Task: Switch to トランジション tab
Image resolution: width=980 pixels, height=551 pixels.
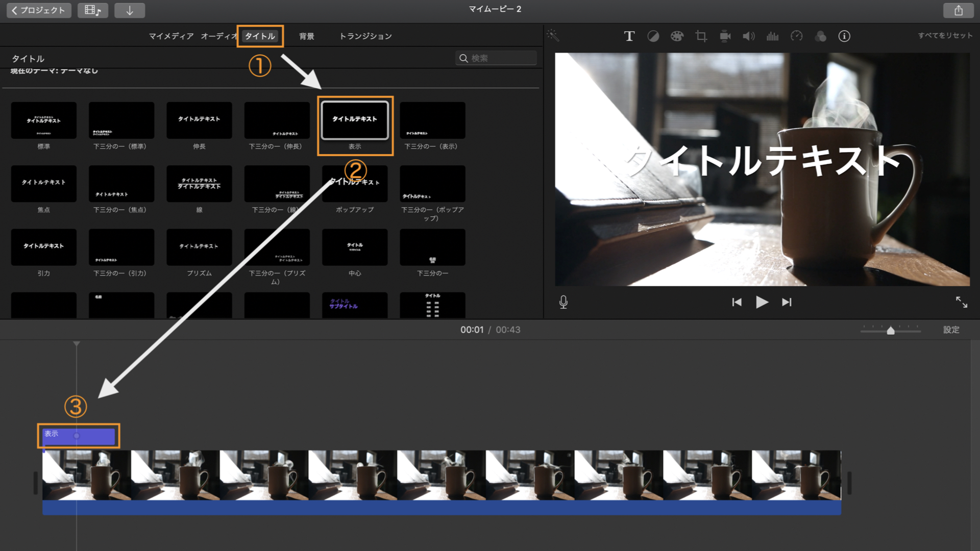Action: tap(365, 36)
